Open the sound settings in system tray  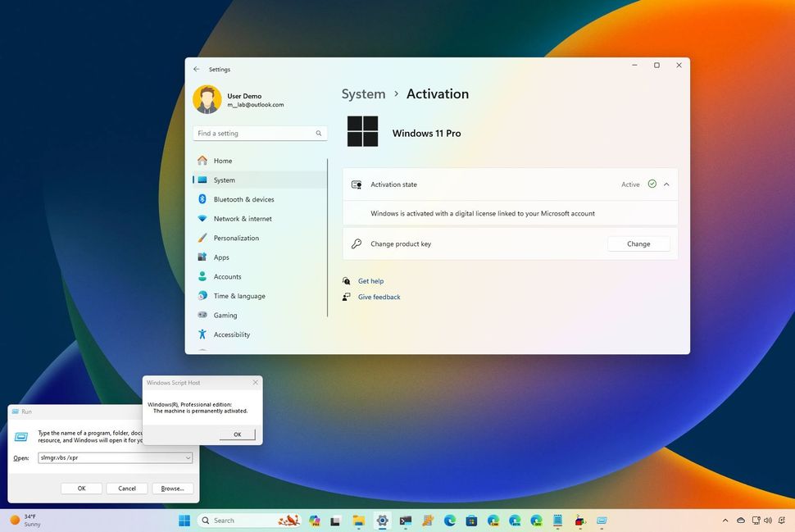(769, 520)
